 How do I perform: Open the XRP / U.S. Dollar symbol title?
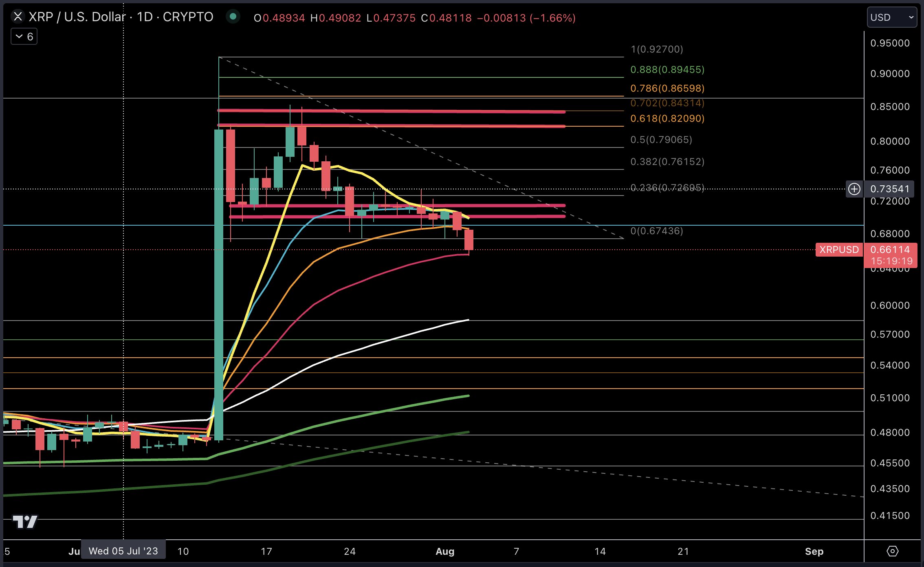[121, 17]
